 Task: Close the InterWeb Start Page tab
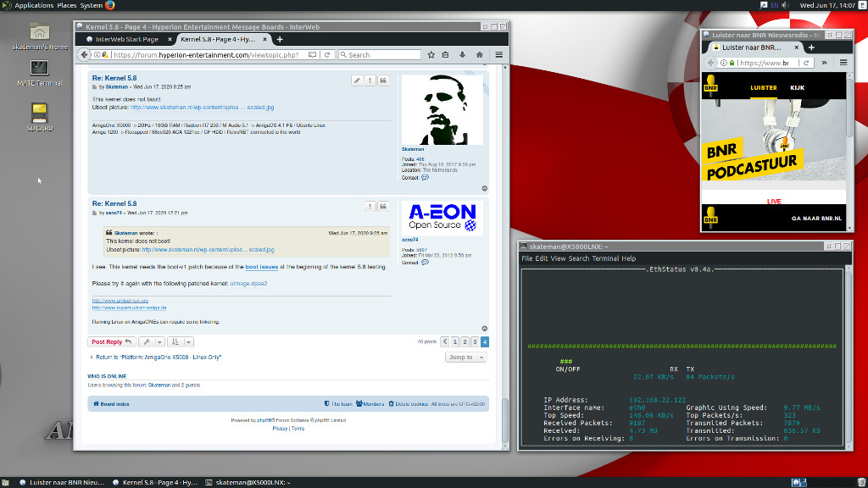click(170, 39)
